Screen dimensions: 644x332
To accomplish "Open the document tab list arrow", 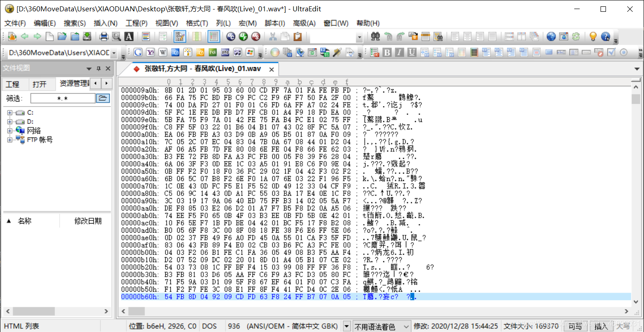I will tap(636, 69).
